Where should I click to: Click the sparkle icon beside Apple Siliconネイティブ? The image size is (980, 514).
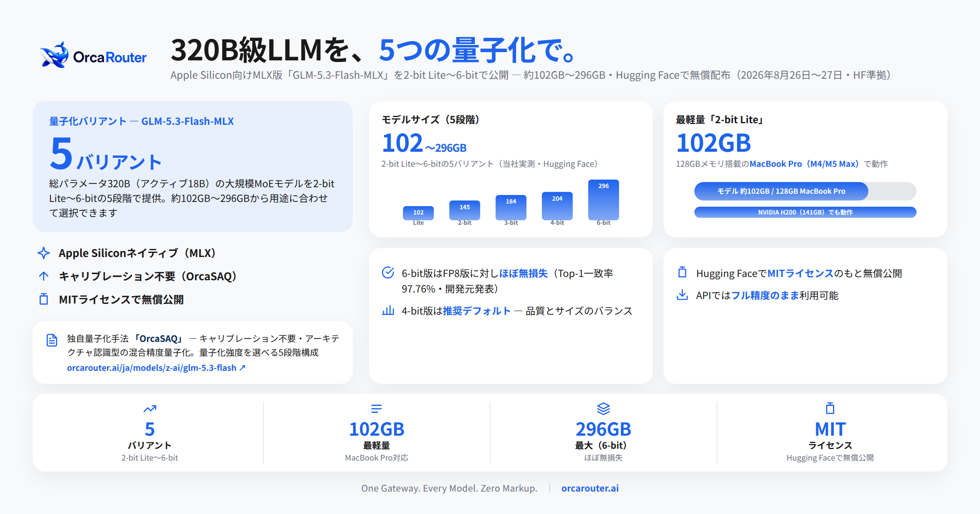[44, 253]
